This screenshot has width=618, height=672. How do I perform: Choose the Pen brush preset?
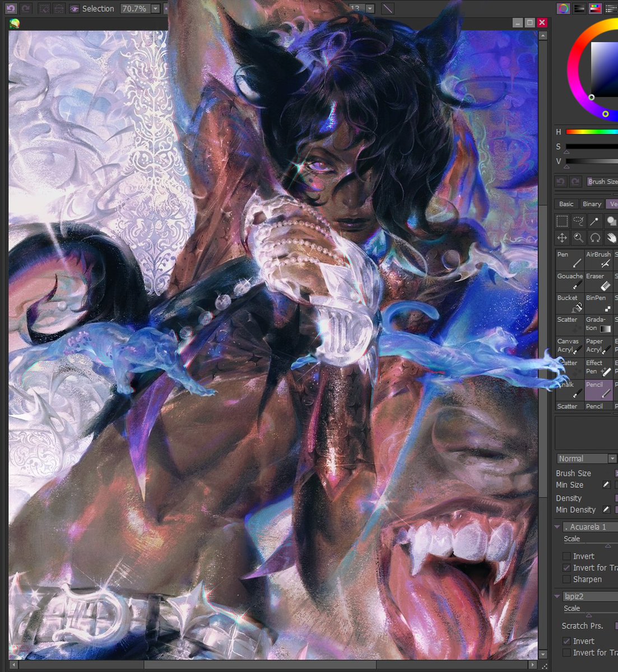pos(569,259)
